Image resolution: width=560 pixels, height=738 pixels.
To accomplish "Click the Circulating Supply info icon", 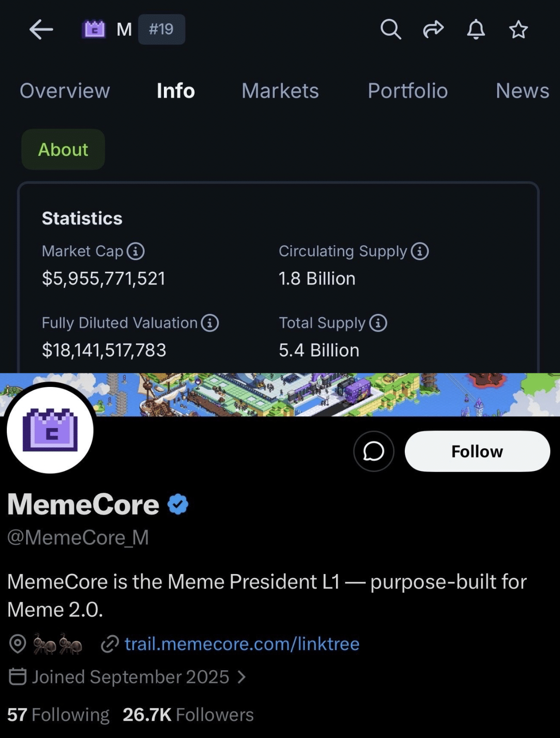I will [x=420, y=251].
